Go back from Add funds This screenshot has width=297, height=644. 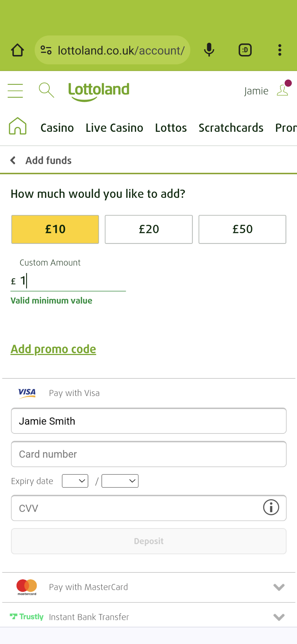(x=13, y=160)
